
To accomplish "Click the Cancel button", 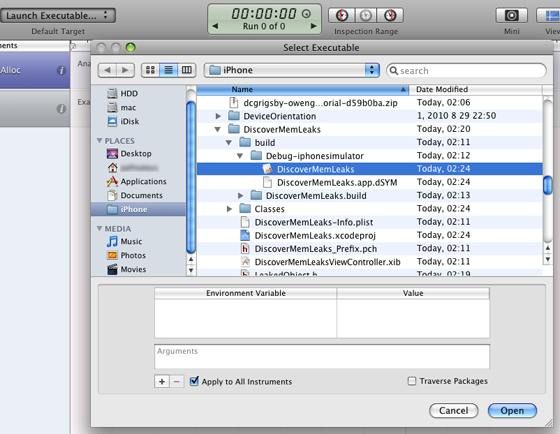I will coord(454,411).
